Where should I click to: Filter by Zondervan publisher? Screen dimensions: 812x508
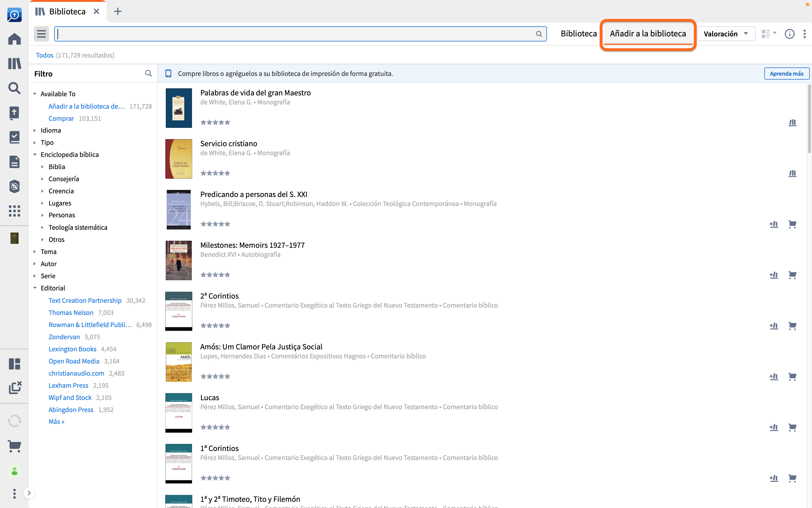(64, 337)
